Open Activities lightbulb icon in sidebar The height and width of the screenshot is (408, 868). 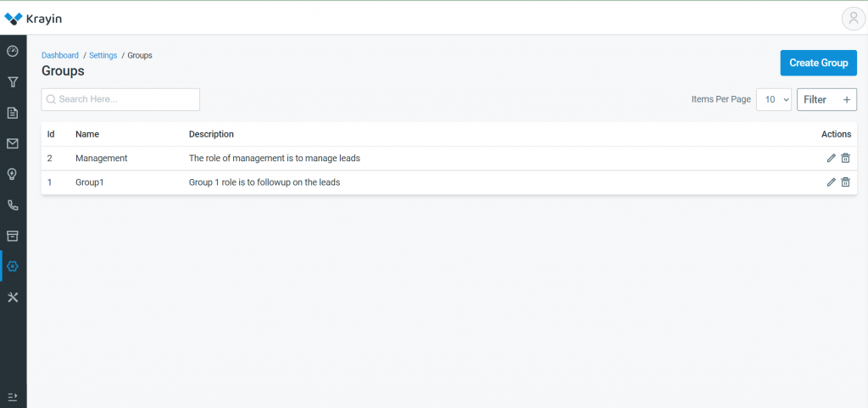pos(12,175)
